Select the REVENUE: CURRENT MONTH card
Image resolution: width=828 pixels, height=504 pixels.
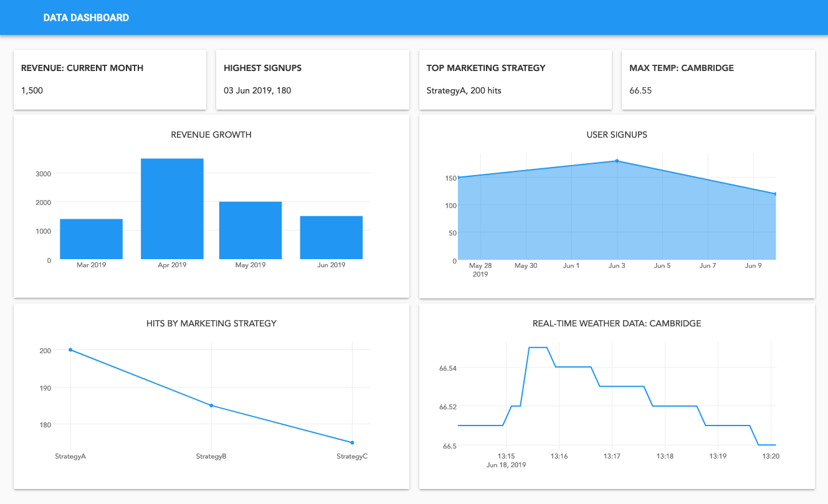(110, 79)
